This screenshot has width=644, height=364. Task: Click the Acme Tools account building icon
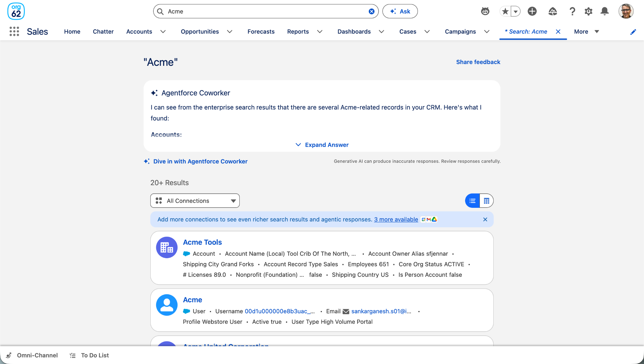167,247
